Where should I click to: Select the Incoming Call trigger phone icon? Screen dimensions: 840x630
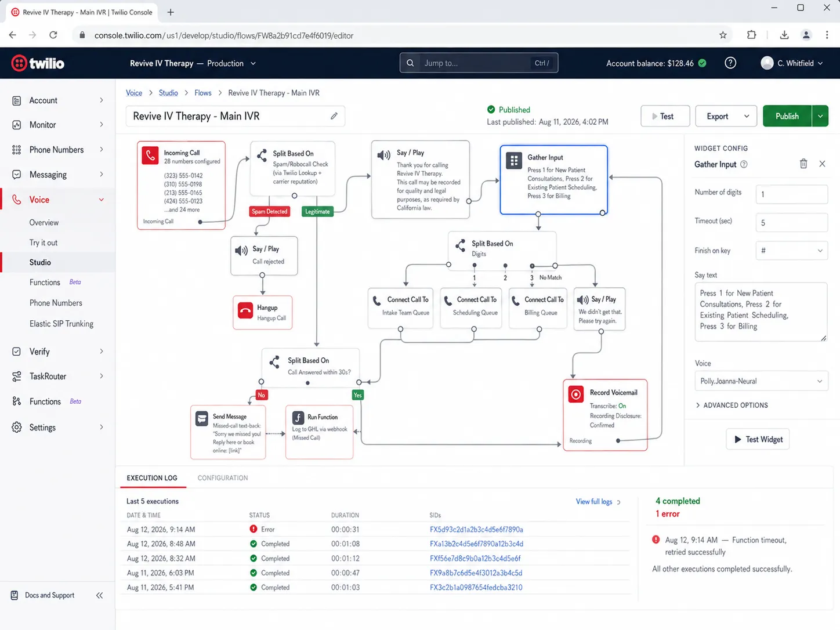tap(150, 155)
